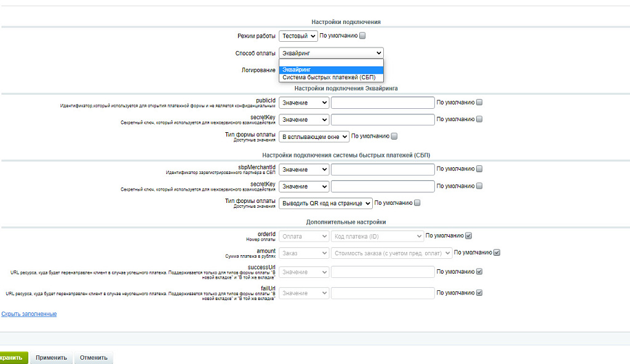Uncheck По умолчанию checkbox for orderId

tap(469, 235)
